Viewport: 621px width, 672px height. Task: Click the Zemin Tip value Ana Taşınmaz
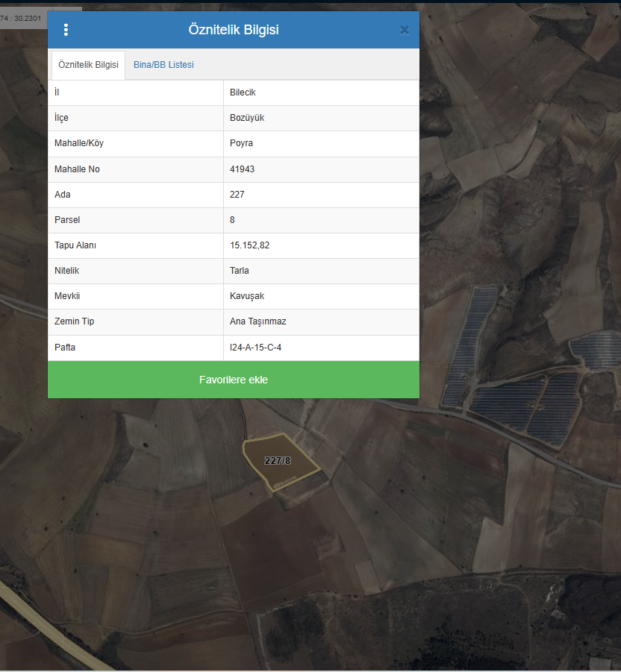coord(258,321)
